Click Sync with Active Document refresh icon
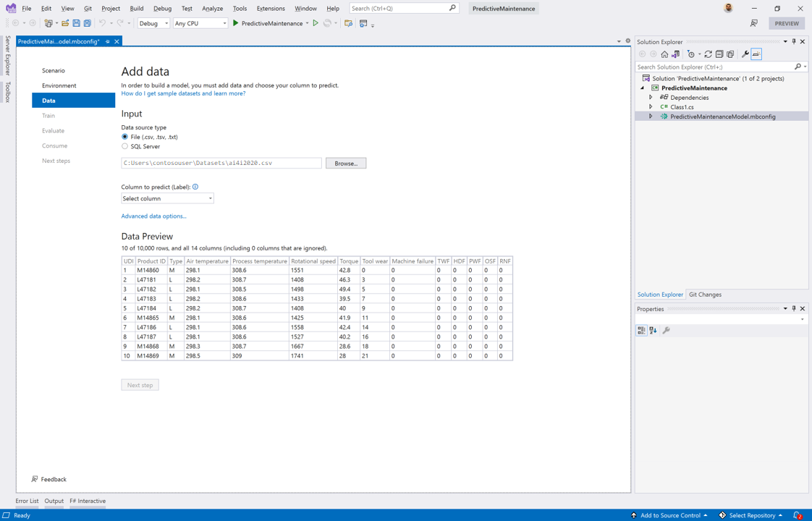 [708, 54]
